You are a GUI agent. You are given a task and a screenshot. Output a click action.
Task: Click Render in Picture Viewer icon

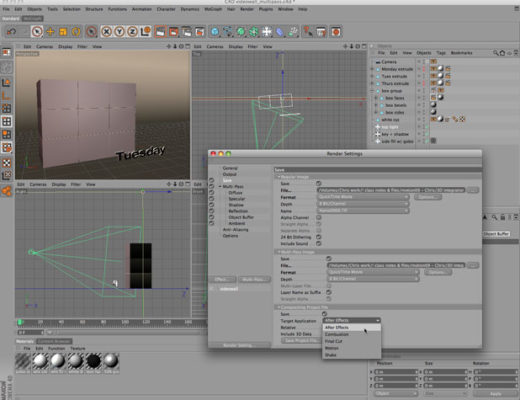tap(173, 32)
